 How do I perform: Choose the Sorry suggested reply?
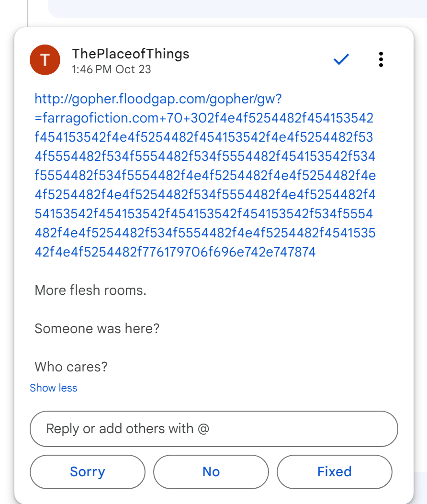coord(87,471)
